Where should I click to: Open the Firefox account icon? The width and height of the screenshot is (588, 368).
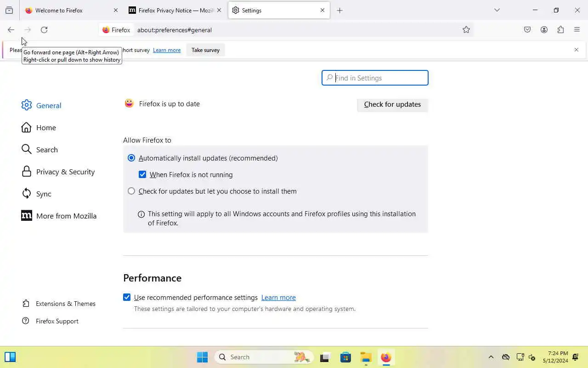click(544, 30)
